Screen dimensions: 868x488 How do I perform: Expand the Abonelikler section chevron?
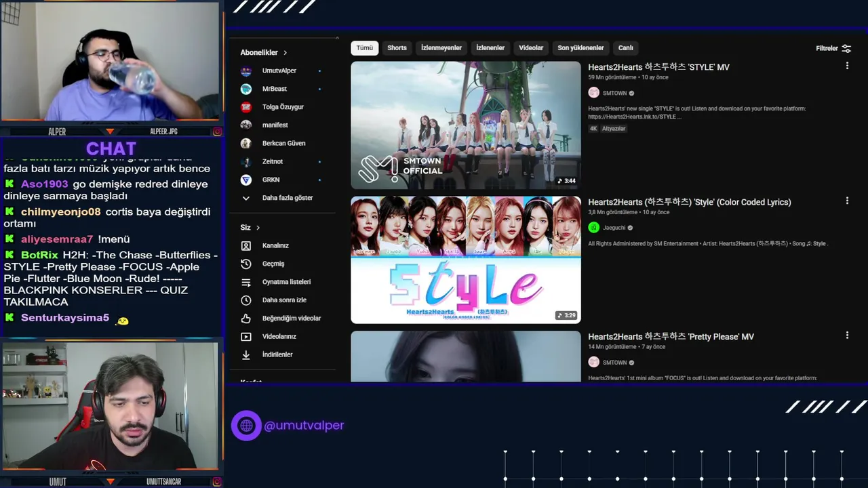coord(285,53)
